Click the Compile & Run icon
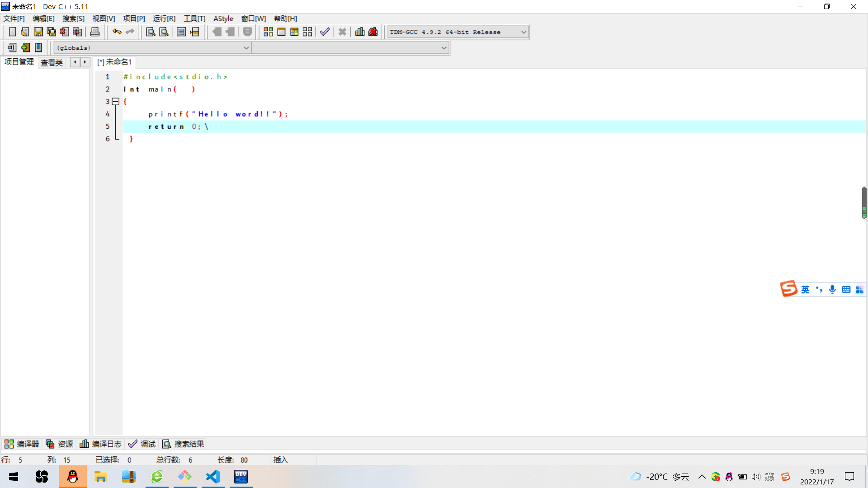868x488 pixels. coord(294,32)
